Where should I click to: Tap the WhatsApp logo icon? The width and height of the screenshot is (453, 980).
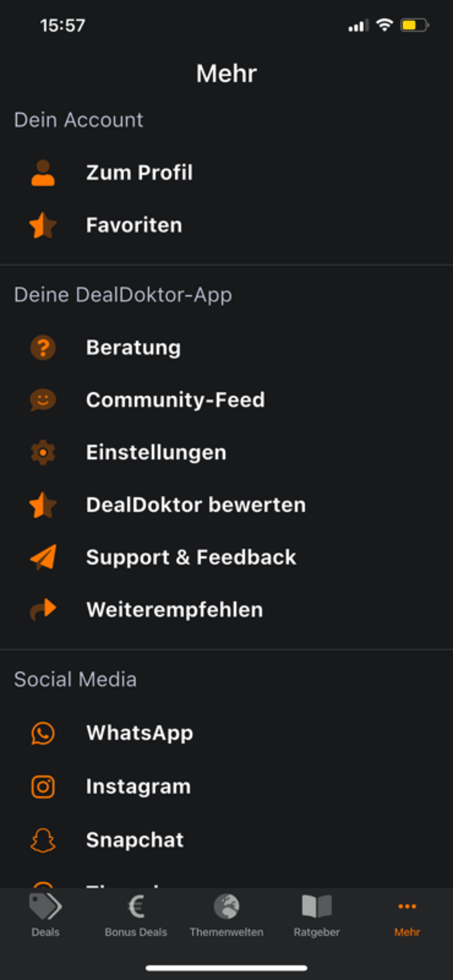point(43,733)
